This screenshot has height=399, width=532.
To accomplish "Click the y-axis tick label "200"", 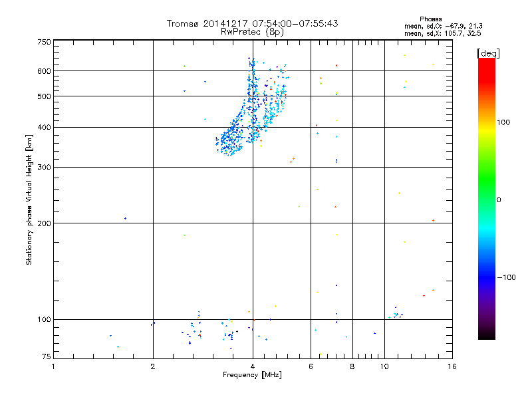I will 44,223.
